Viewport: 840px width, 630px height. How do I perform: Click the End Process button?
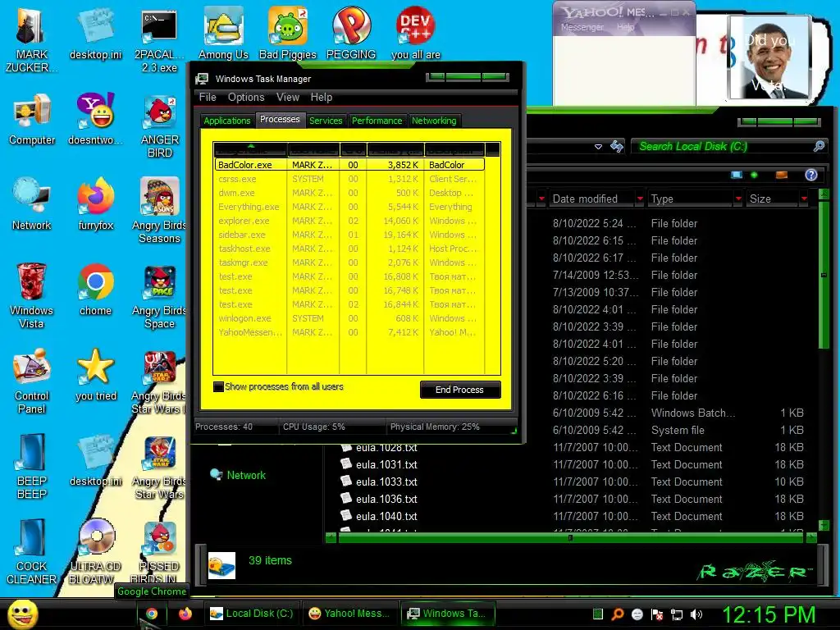[x=460, y=390]
